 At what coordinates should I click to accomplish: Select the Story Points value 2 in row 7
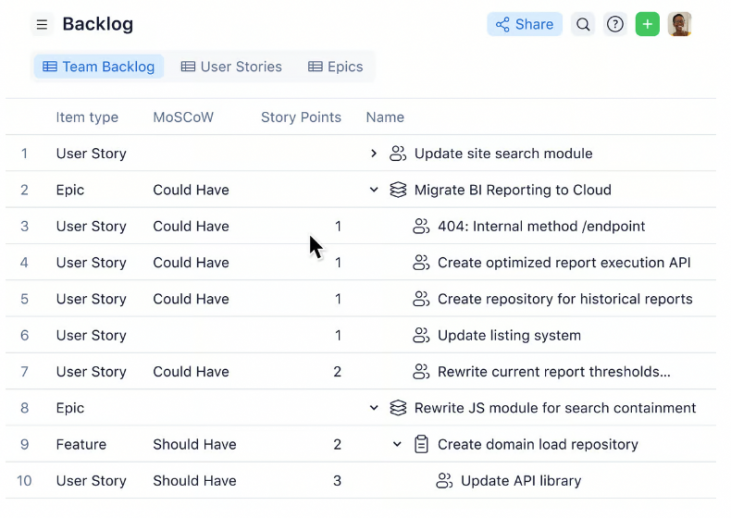click(x=337, y=372)
